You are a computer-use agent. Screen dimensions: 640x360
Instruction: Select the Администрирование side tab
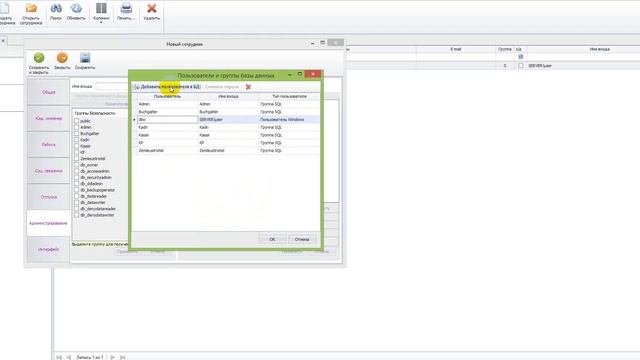pos(48,223)
